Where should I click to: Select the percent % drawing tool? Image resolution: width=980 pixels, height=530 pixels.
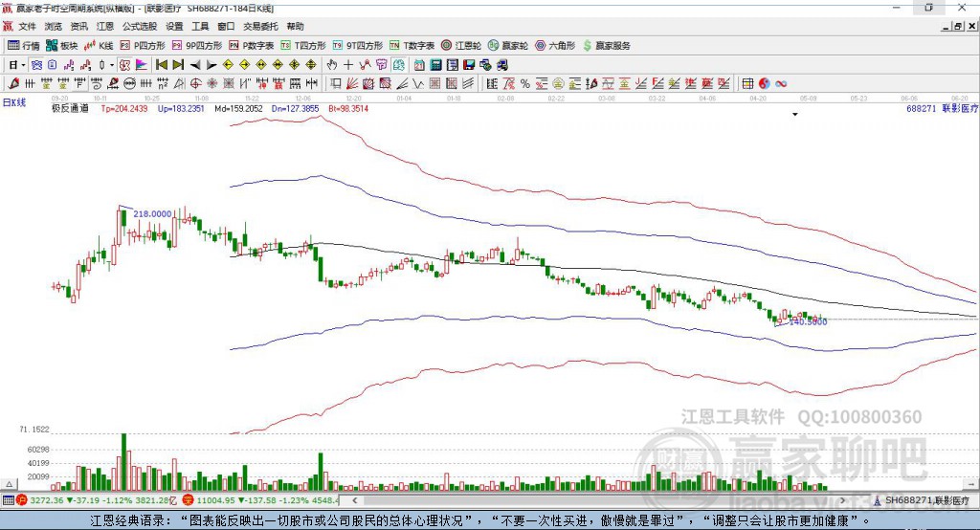tap(525, 84)
